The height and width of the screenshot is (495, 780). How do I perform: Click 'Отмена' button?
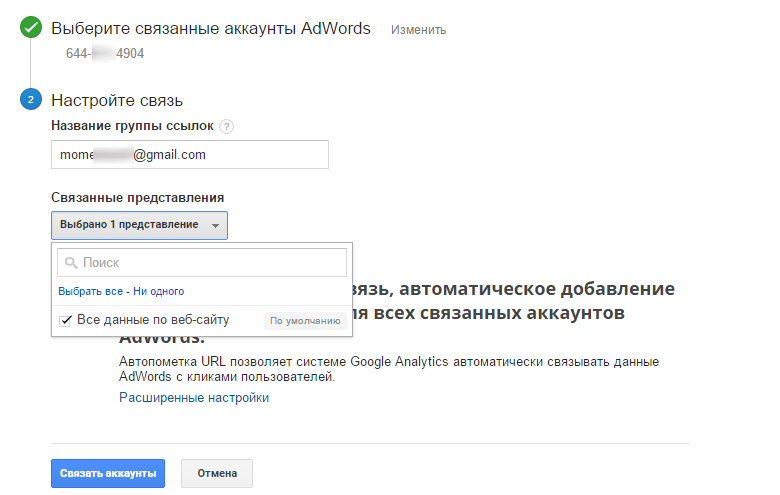click(217, 473)
